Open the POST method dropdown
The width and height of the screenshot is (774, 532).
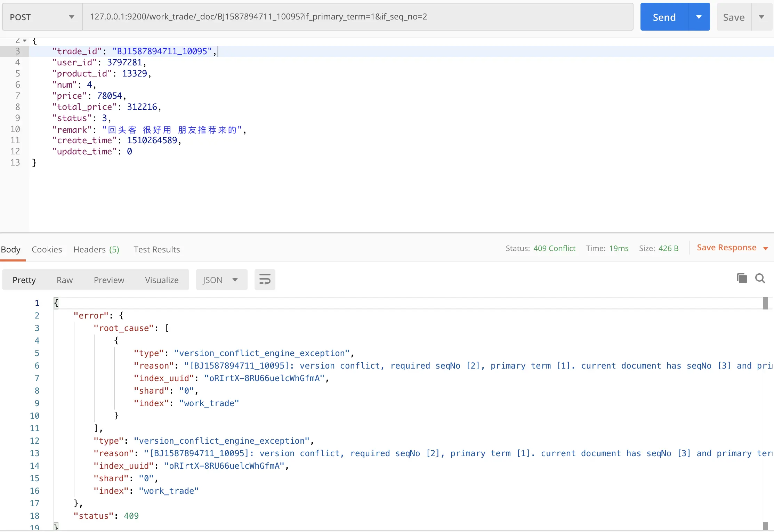pos(42,17)
